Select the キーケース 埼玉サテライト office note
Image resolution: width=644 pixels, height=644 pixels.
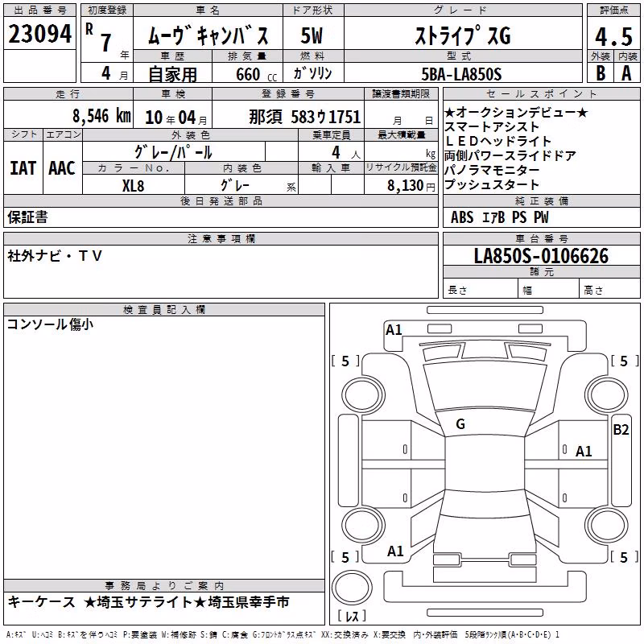148,602
